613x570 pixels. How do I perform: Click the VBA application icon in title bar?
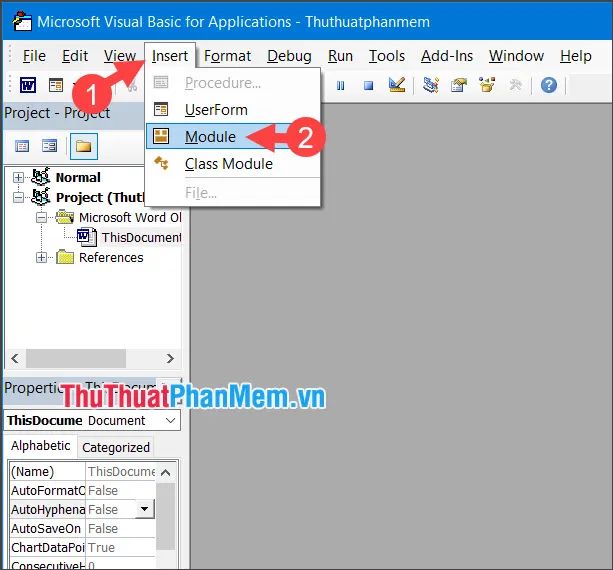click(x=22, y=21)
